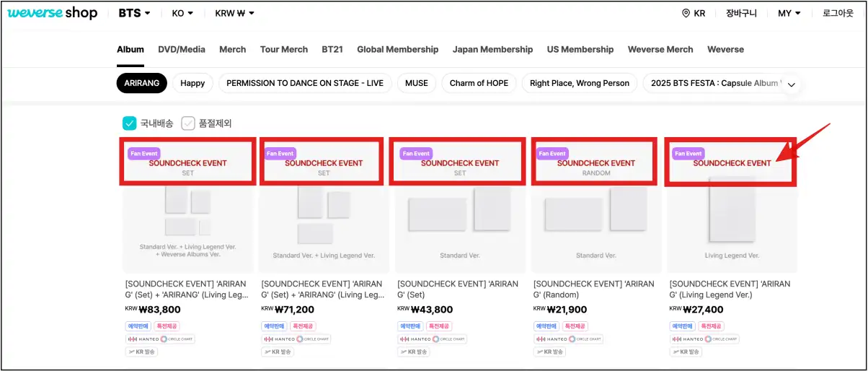Click 예약판매 tag on ₩83,800 product
This screenshot has height=371, width=868.
(x=138, y=326)
